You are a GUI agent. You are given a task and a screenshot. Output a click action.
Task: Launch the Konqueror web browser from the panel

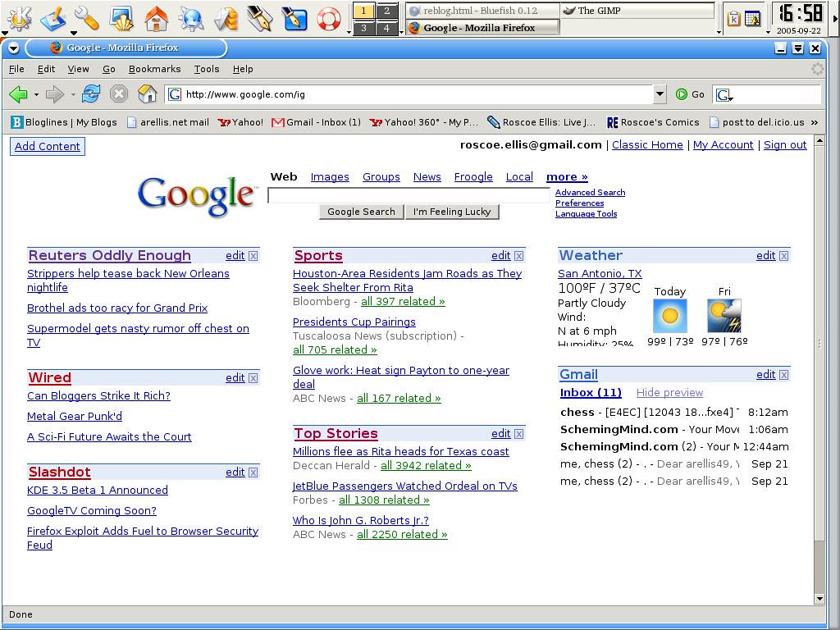[189, 18]
